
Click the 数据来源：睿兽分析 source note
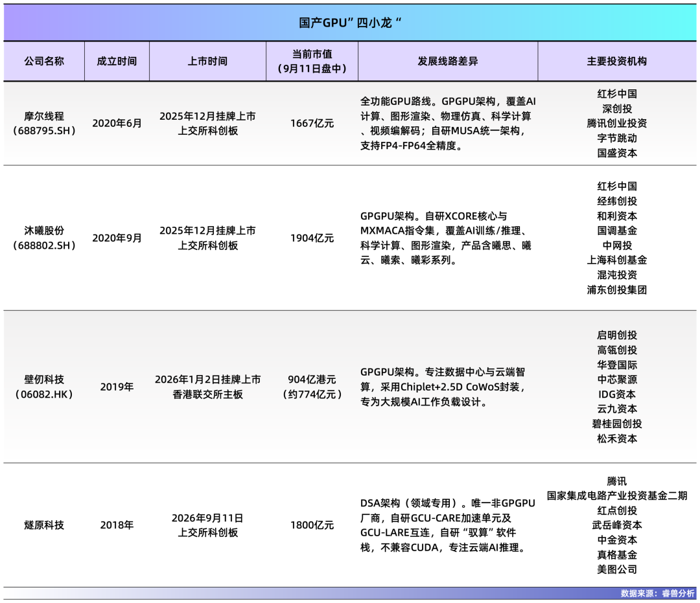(658, 594)
